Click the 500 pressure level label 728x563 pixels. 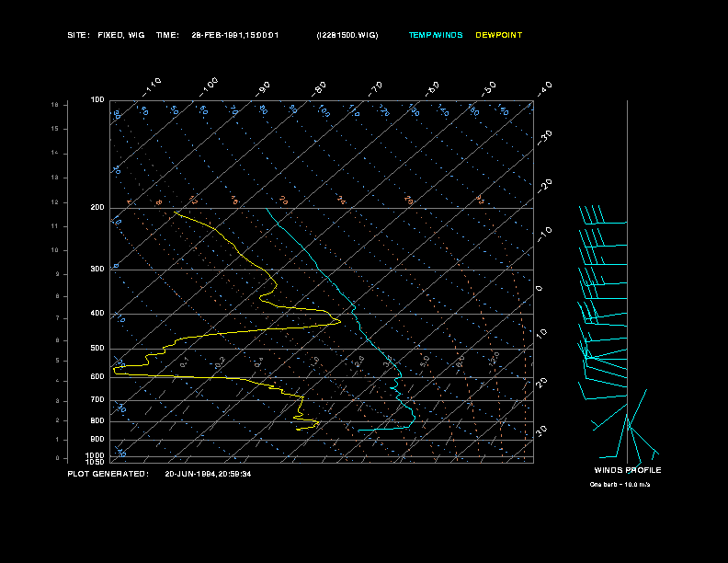[x=97, y=348]
